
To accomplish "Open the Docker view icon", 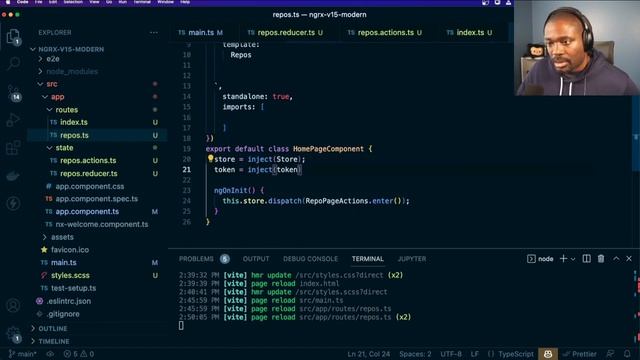I will point(13,176).
